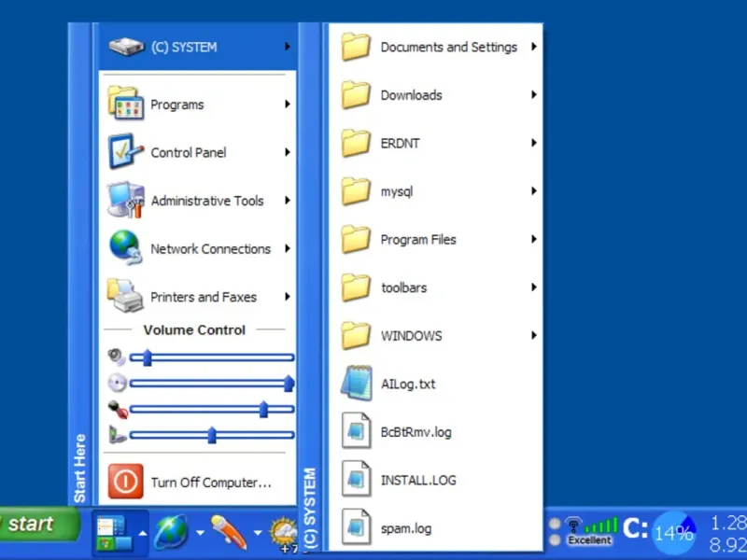Viewport: 747px width, 560px height.
Task: Select the Program Files menu entry
Action: coord(435,239)
